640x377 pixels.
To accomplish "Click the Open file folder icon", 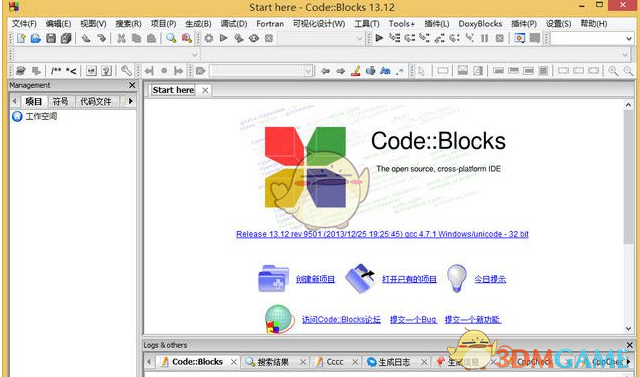I will coord(36,38).
